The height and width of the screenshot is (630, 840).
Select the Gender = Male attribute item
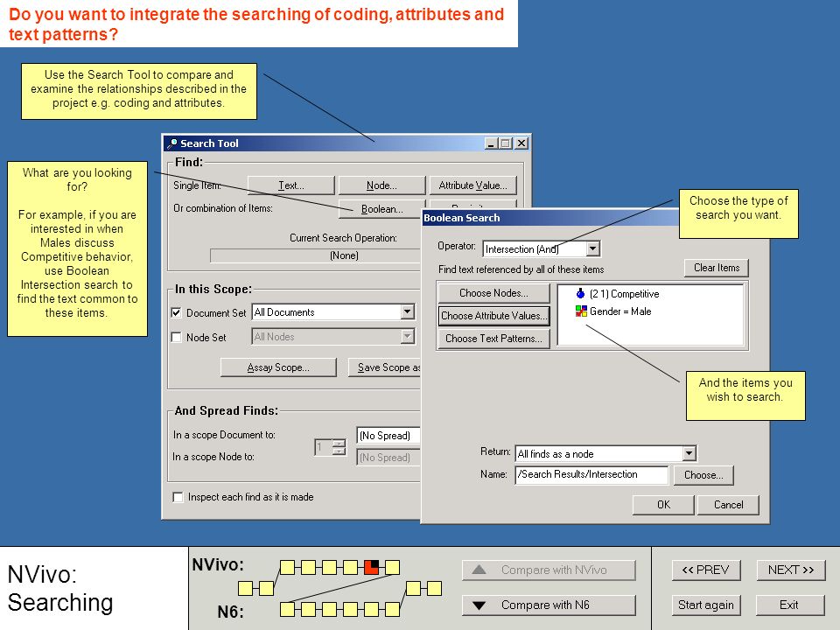point(613,311)
